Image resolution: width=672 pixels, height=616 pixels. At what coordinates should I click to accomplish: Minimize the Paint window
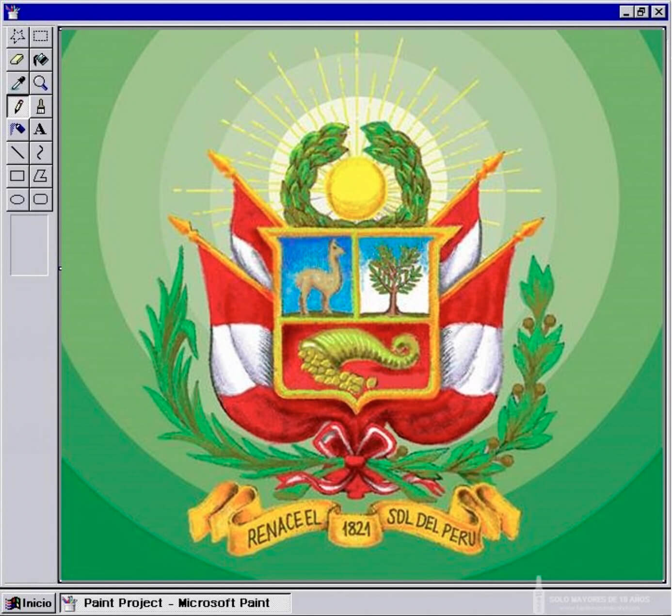click(x=627, y=12)
